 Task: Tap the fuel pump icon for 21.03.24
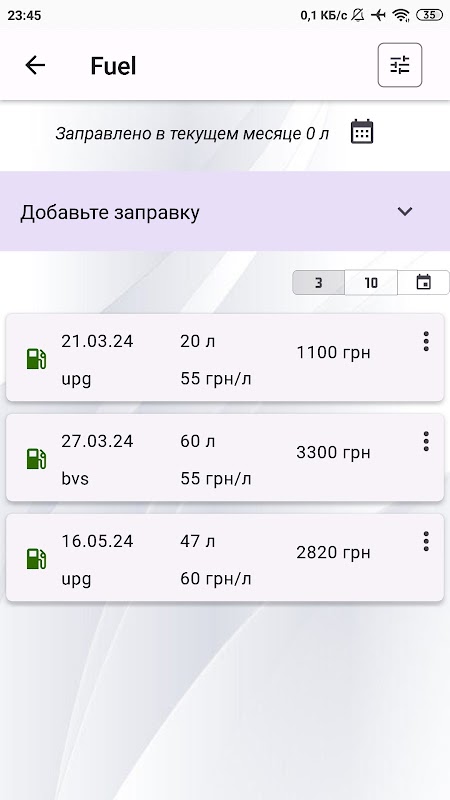coord(36,359)
